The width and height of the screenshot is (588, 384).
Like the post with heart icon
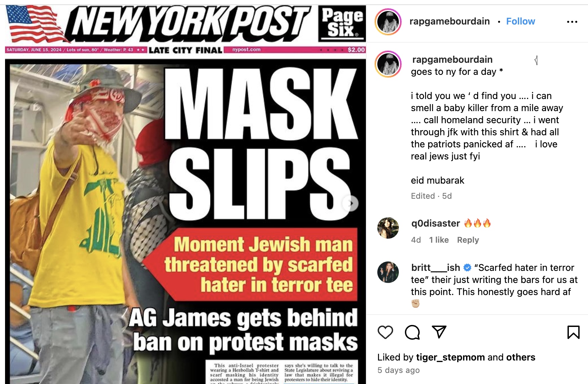point(385,332)
